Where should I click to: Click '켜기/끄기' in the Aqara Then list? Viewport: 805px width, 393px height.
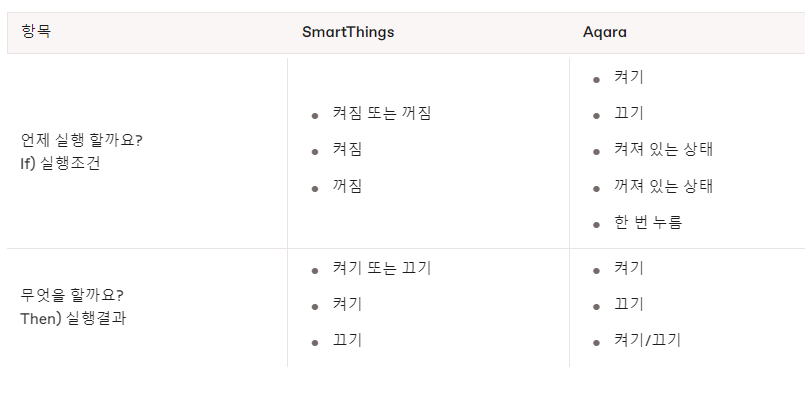pyautogui.click(x=647, y=340)
